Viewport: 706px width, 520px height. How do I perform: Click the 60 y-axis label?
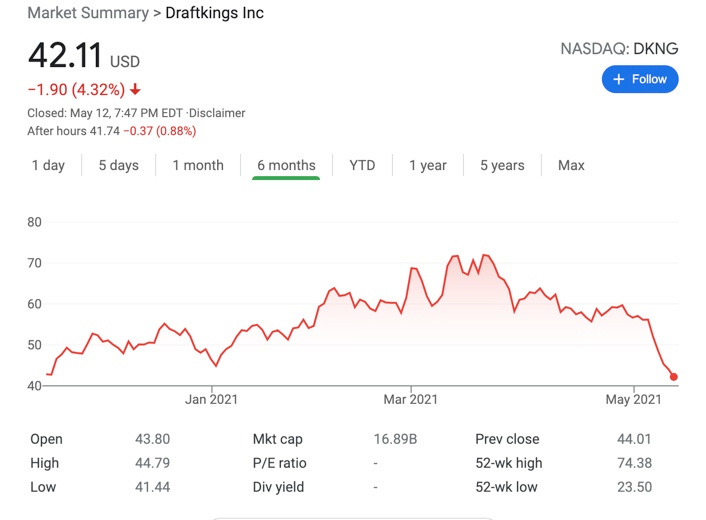click(34, 304)
